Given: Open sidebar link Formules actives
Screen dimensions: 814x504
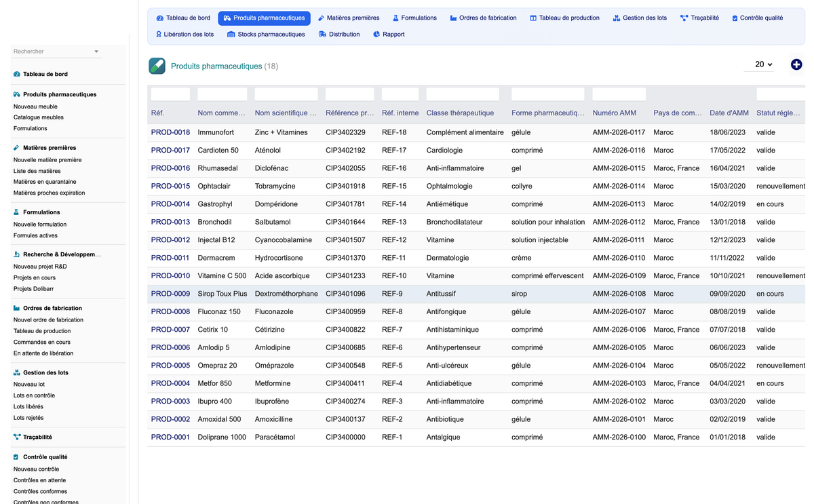Looking at the screenshot, I should 35,235.
